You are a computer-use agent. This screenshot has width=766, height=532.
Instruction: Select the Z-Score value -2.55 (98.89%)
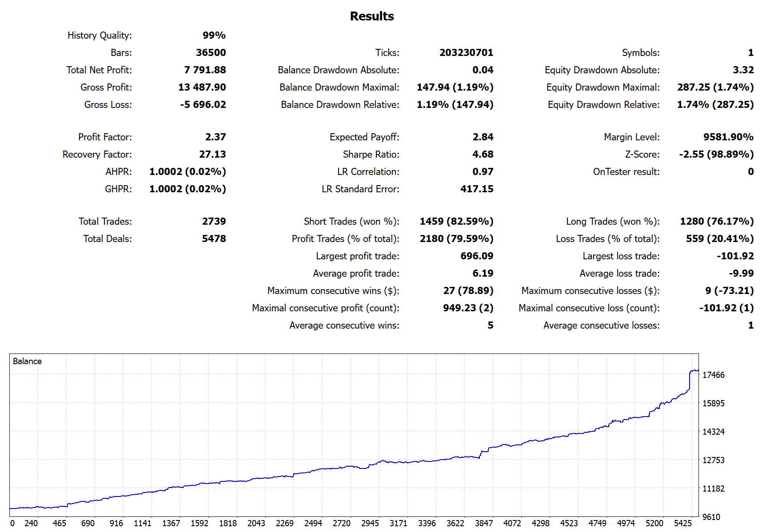point(716,154)
